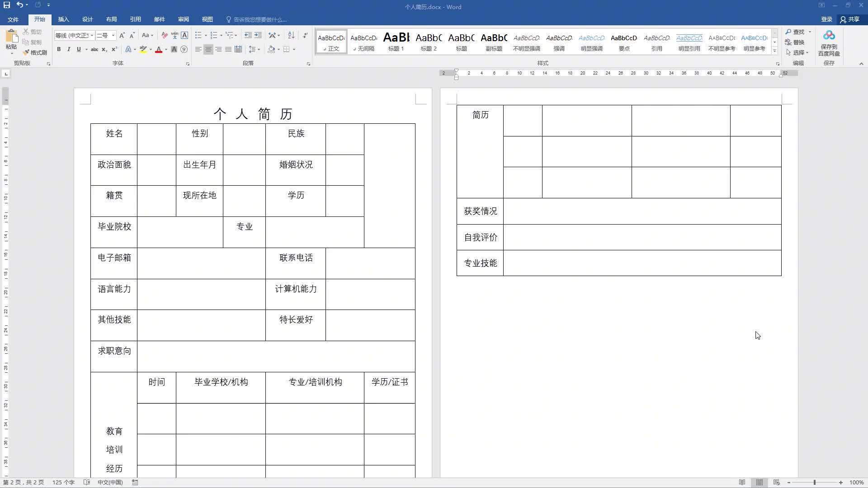Toggle strikethrough formatting
This screenshot has height=488, width=868.
94,49
